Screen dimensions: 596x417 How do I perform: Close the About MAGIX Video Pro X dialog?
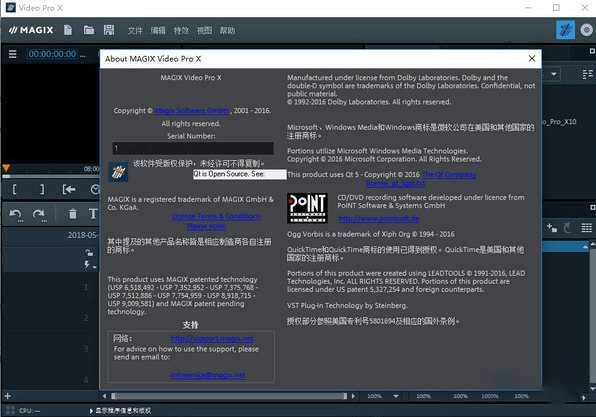(532, 58)
